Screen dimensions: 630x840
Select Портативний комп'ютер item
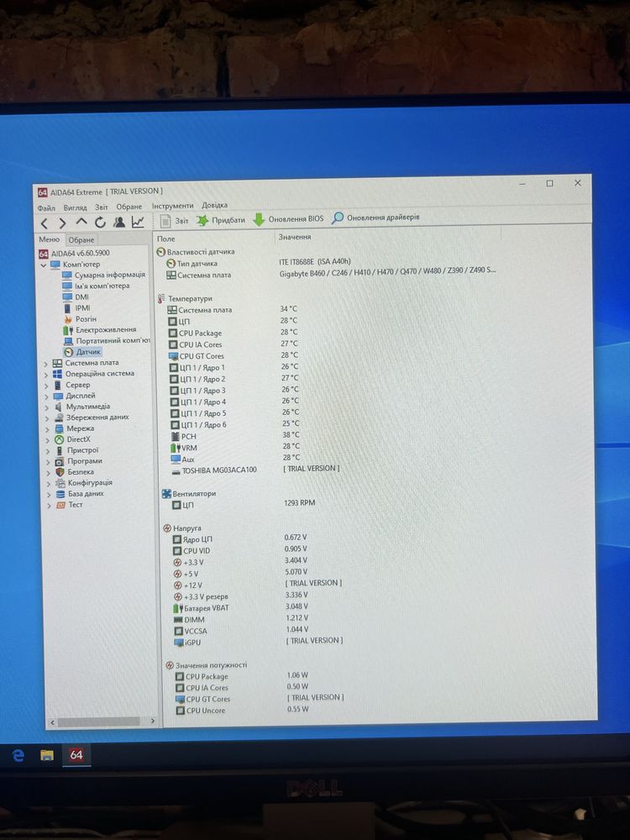(107, 341)
